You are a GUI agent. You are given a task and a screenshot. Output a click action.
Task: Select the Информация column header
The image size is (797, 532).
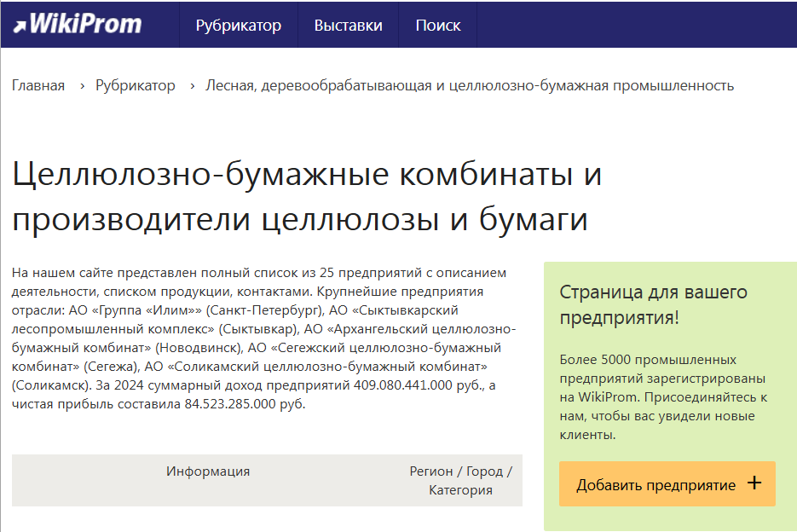208,471
